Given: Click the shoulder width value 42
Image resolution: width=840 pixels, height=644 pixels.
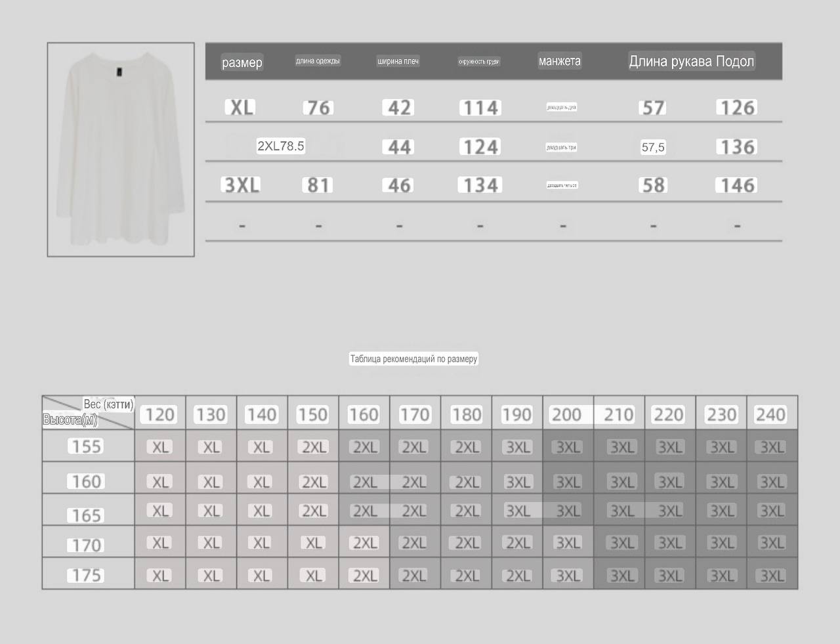Looking at the screenshot, I should 399,107.
